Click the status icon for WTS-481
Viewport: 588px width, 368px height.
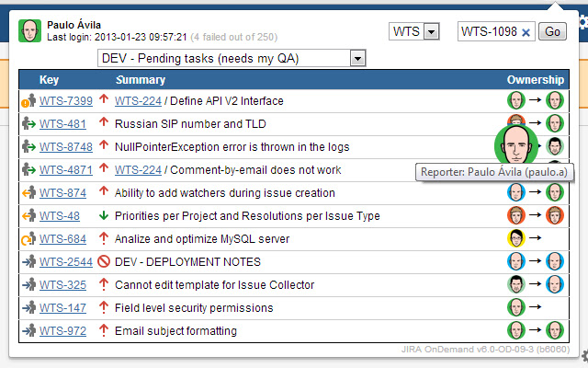tap(28, 123)
